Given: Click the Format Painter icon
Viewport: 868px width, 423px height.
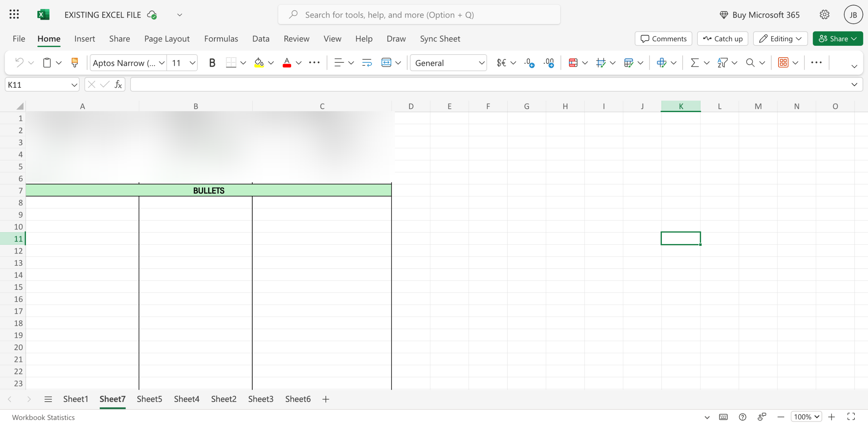Looking at the screenshot, I should pyautogui.click(x=75, y=63).
